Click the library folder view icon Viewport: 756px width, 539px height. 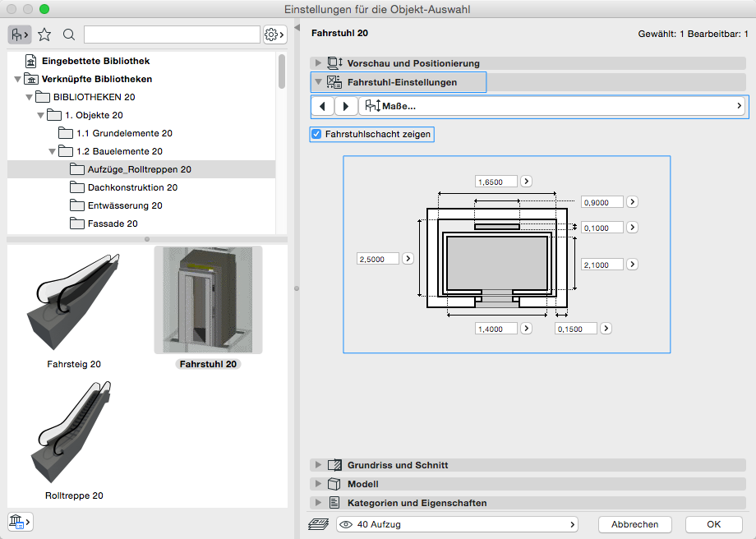[20, 35]
